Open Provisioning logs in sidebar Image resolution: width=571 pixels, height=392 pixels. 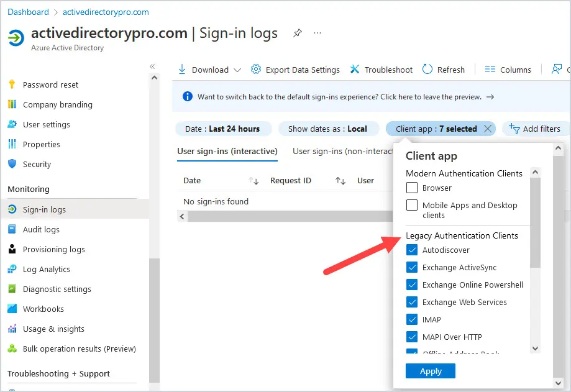tap(54, 249)
